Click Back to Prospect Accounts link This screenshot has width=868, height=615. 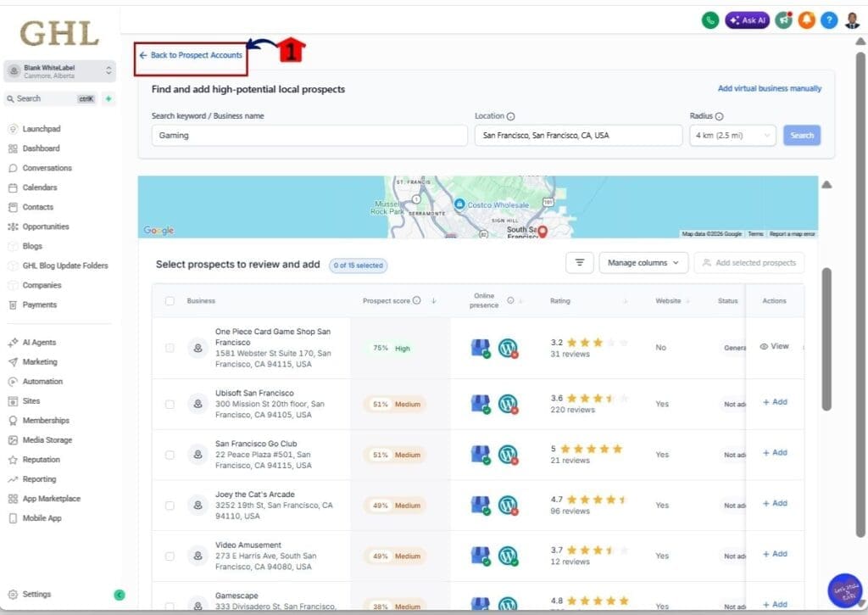click(x=191, y=55)
